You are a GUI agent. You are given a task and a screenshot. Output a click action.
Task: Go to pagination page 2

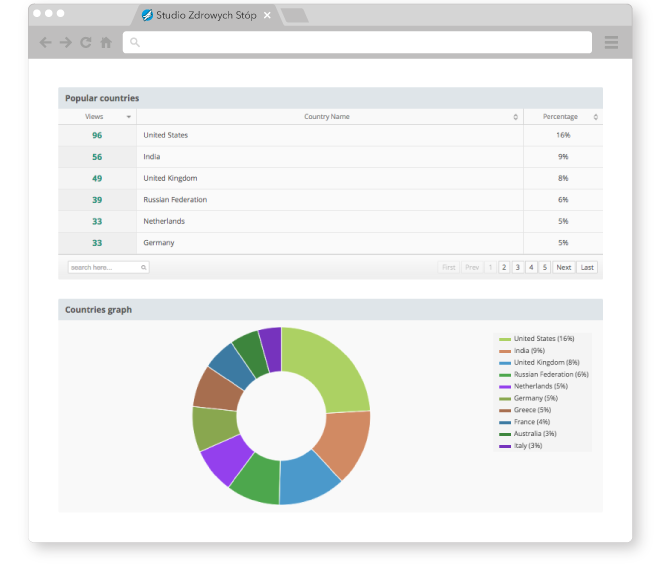(x=504, y=267)
